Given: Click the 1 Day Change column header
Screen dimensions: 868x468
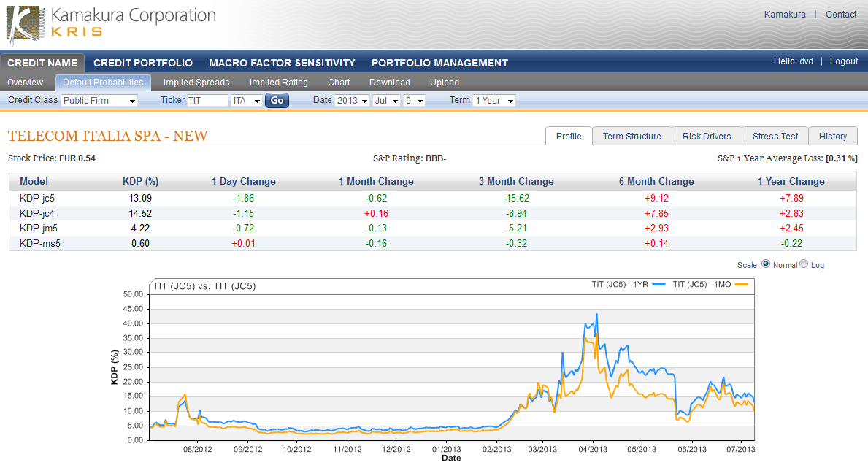Looking at the screenshot, I should pyautogui.click(x=244, y=182).
